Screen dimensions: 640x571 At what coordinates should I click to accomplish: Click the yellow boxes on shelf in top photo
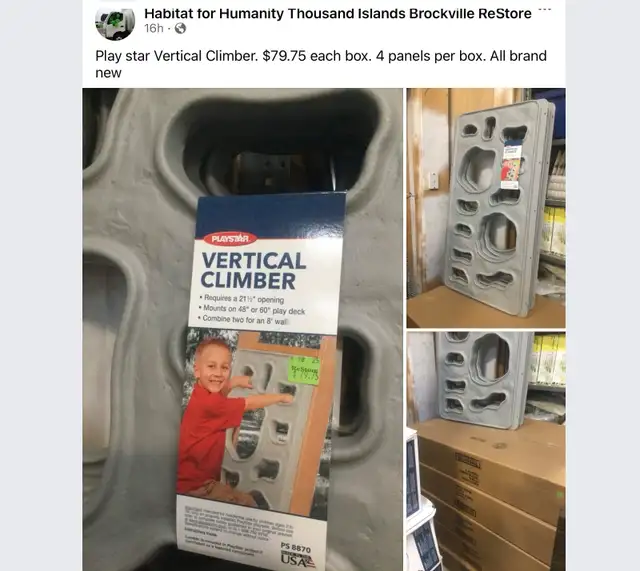(554, 229)
